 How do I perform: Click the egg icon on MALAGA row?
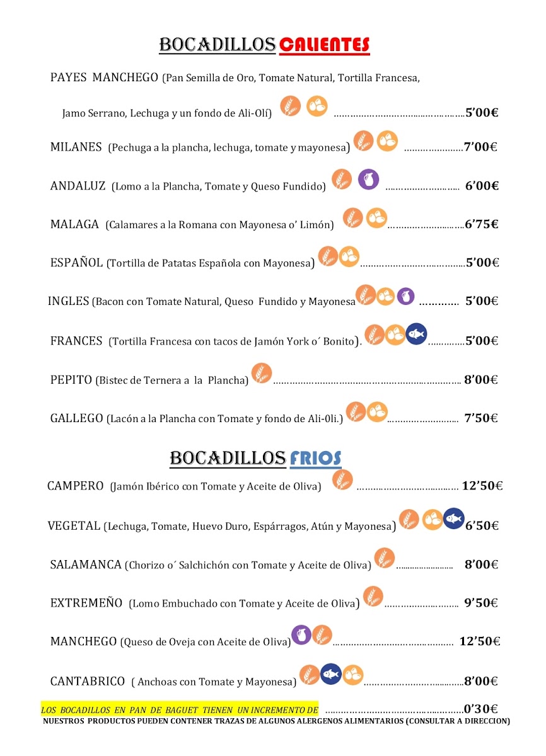[x=376, y=218]
